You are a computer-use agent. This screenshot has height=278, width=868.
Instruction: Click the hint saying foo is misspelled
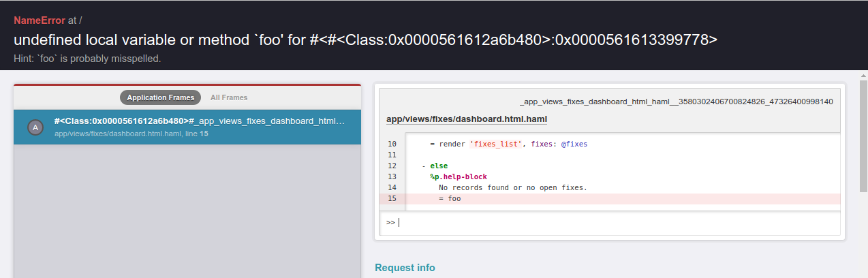[x=87, y=59]
